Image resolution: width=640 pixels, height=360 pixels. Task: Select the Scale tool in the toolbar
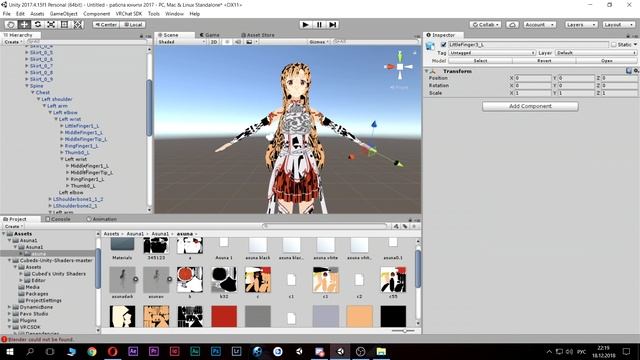pyautogui.click(x=51, y=24)
